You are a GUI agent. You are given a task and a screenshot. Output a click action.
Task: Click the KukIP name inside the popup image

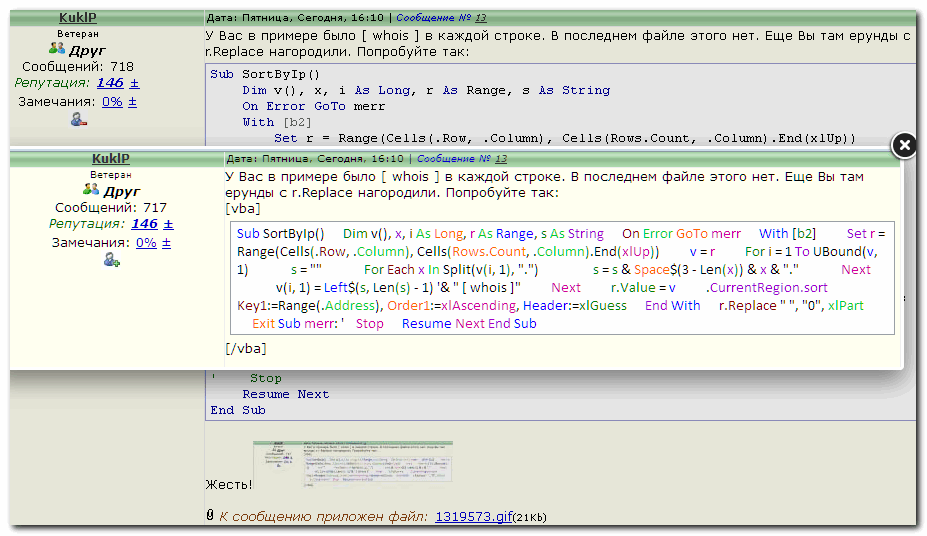coord(111,158)
